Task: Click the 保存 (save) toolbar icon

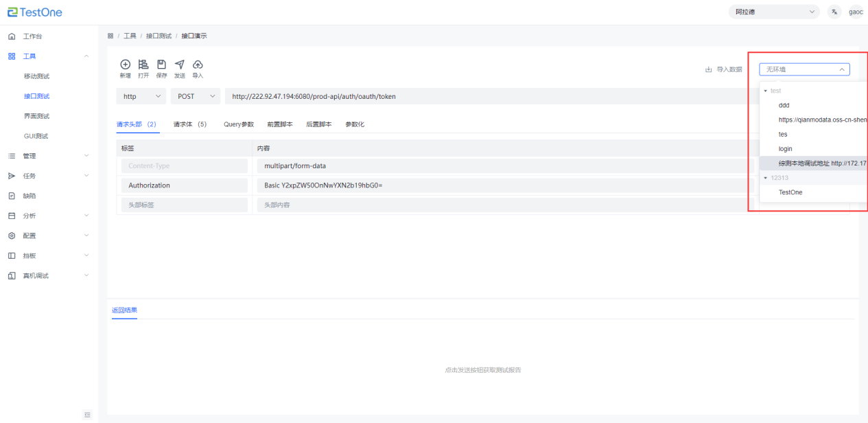Action: pyautogui.click(x=161, y=65)
